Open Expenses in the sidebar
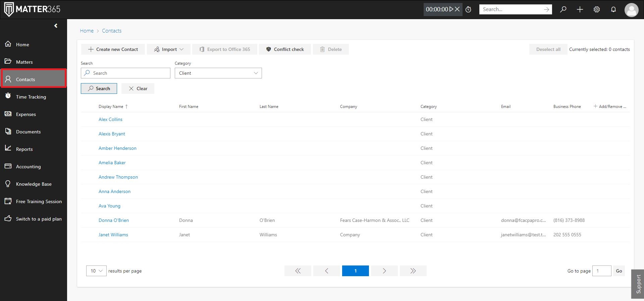 pos(34,114)
